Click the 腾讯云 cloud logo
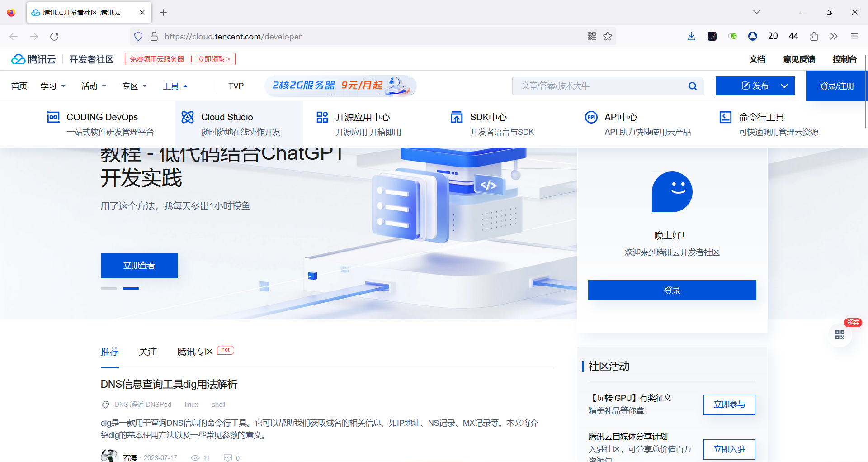Image resolution: width=868 pixels, height=462 pixels. tap(18, 59)
